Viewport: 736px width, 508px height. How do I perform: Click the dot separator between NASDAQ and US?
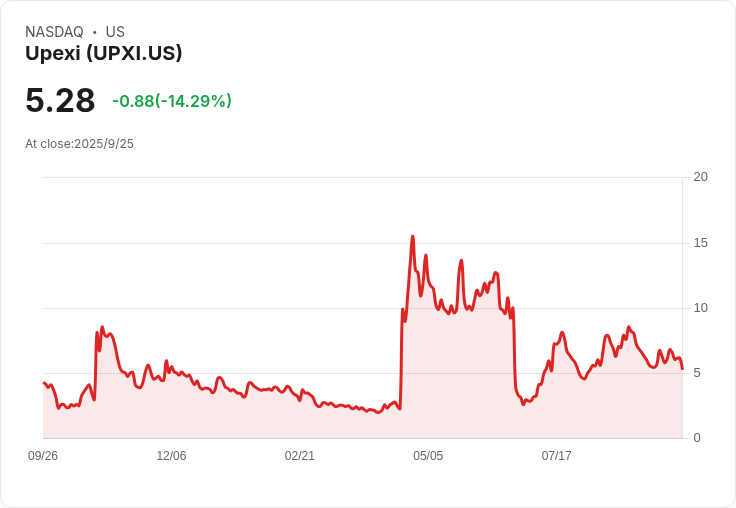coord(94,32)
